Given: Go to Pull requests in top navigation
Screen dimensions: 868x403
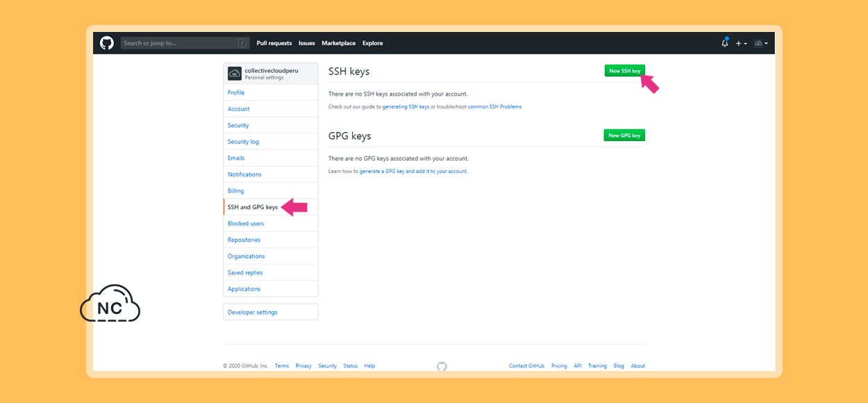Looking at the screenshot, I should point(274,43).
